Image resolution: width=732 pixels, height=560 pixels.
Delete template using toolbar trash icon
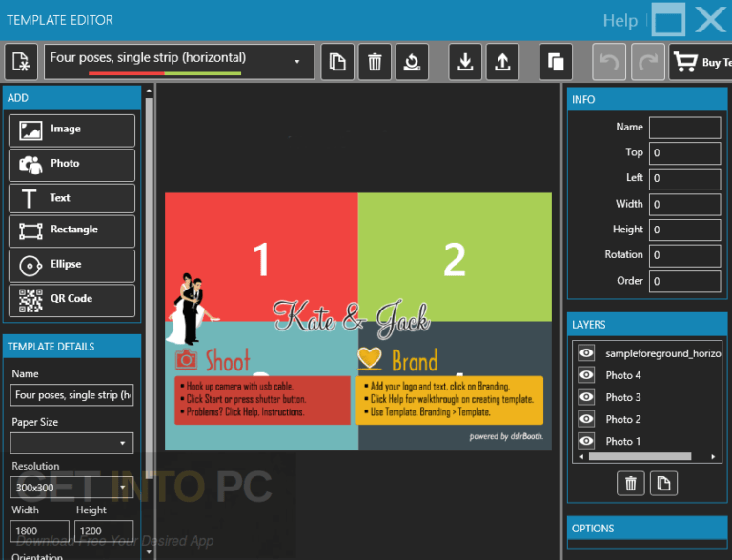tap(375, 62)
